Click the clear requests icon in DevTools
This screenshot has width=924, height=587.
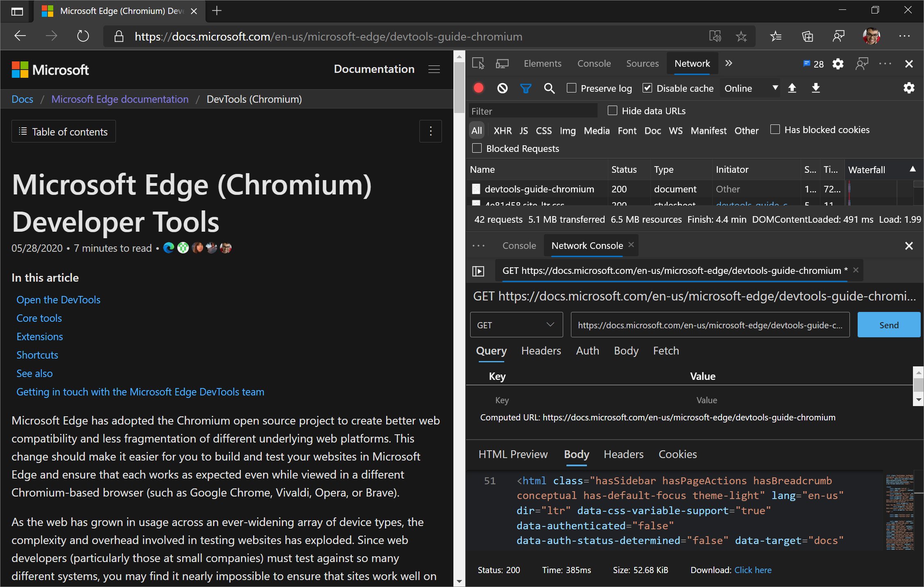tap(503, 88)
